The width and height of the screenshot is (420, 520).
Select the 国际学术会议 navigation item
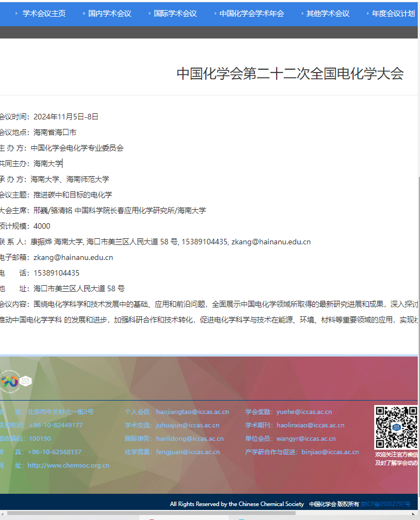coord(175,13)
